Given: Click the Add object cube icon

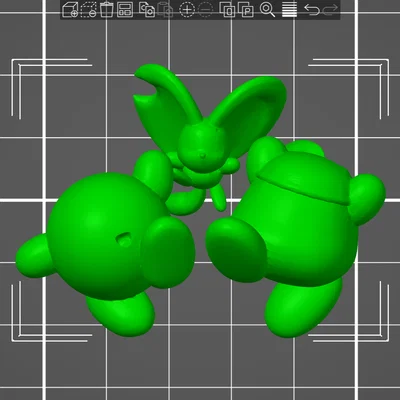Looking at the screenshot, I should pyautogui.click(x=70, y=10).
